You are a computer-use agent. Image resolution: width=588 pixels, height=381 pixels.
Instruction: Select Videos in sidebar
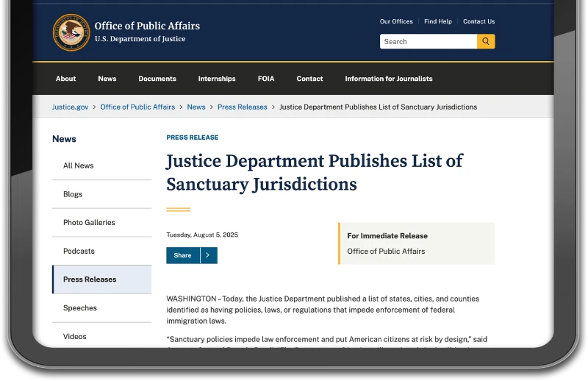(x=101, y=336)
